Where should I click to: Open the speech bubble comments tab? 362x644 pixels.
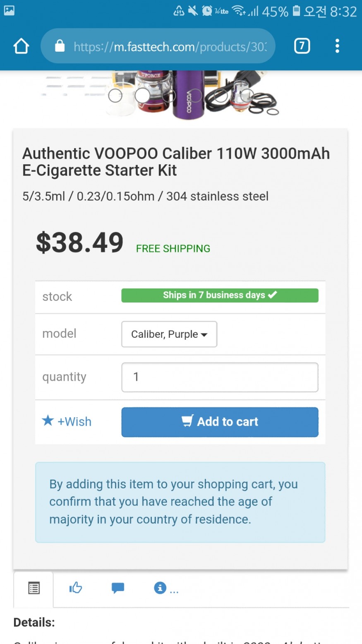coord(118,588)
